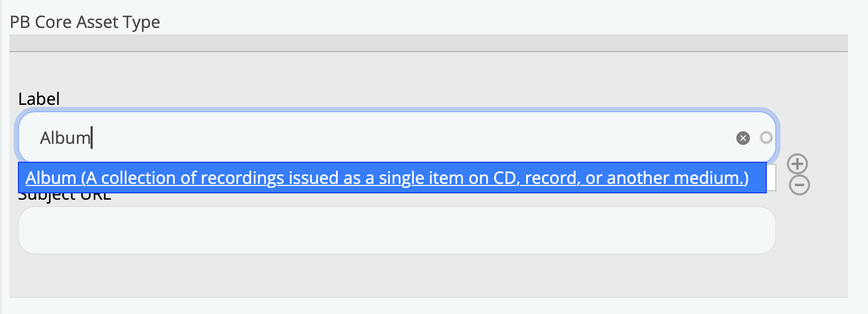Click the partially hidden Subject URL caption
This screenshot has width=868, height=314.
[x=65, y=197]
